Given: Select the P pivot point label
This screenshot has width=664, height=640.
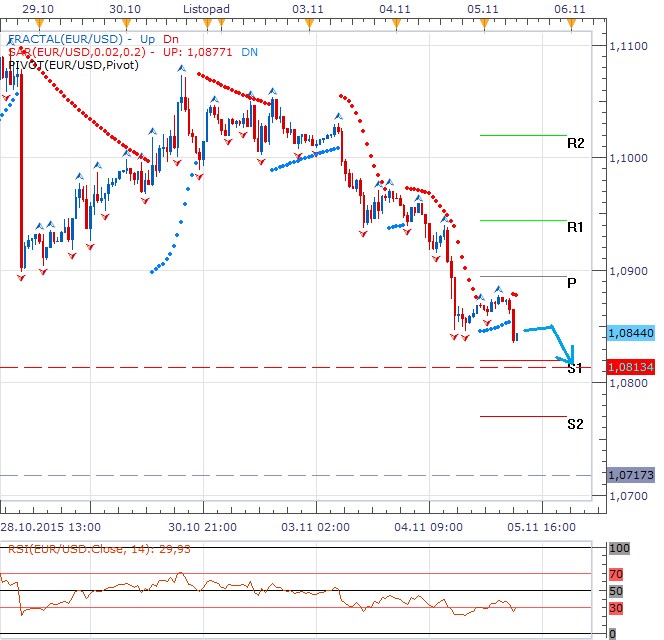Looking at the screenshot, I should click(x=571, y=283).
